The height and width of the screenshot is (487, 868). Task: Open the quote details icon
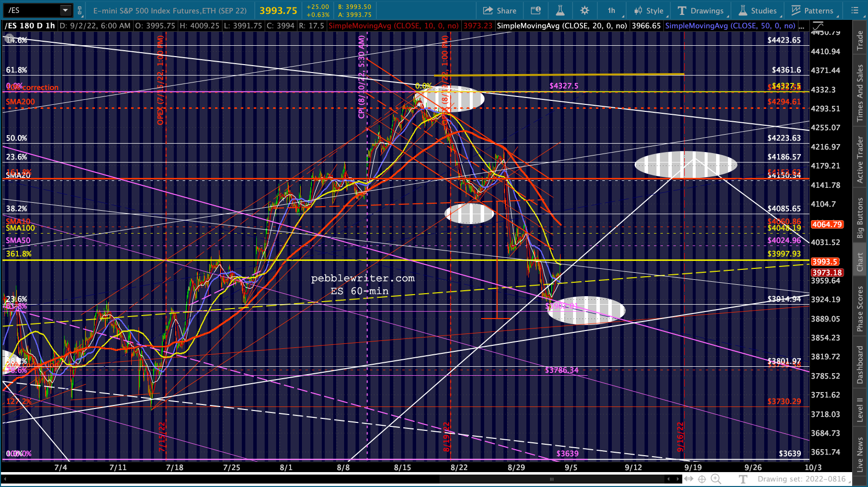535,10
